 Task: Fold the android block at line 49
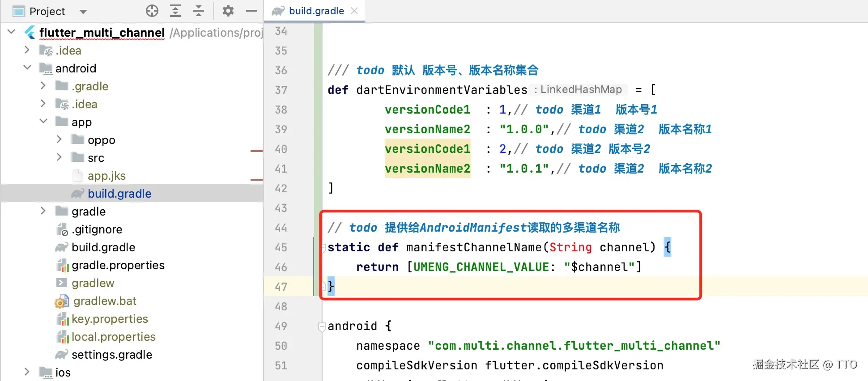point(322,326)
